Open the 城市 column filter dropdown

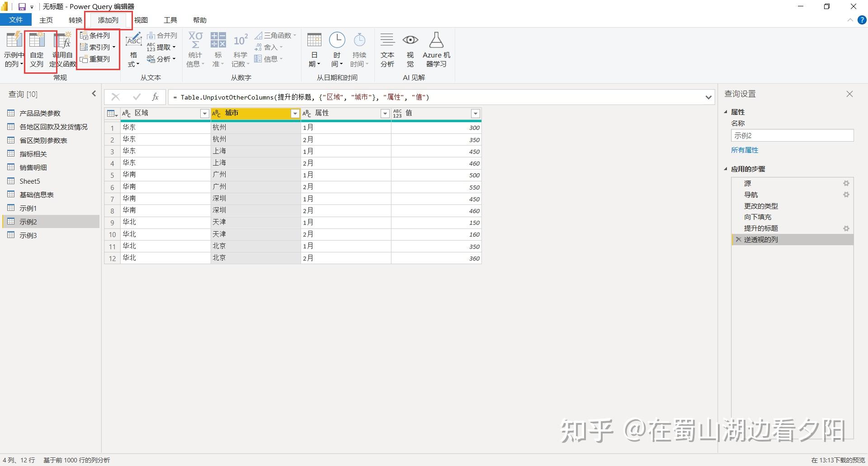(295, 114)
